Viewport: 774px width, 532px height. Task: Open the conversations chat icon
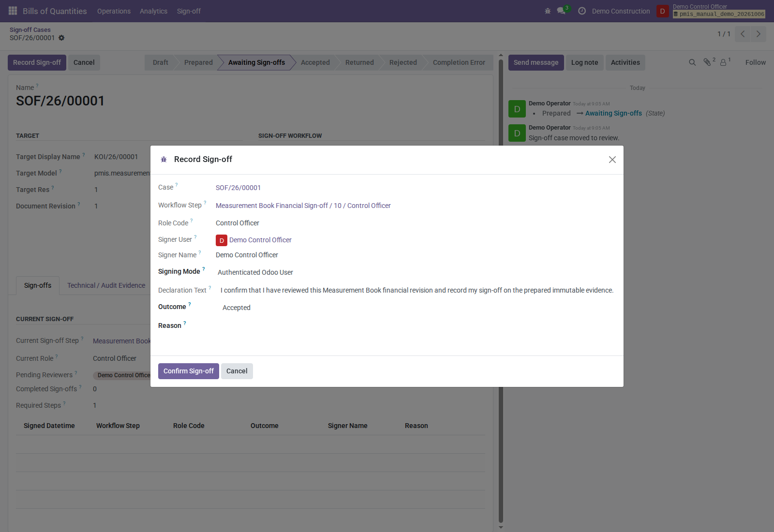(561, 11)
